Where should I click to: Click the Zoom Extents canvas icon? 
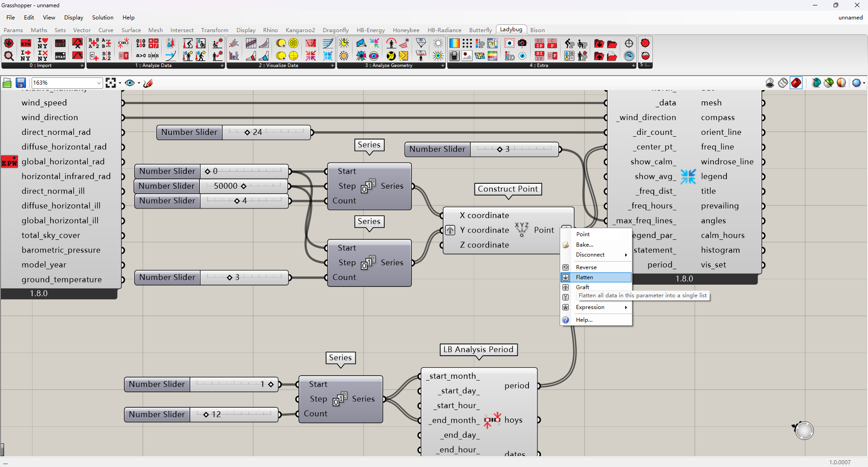[x=111, y=83]
